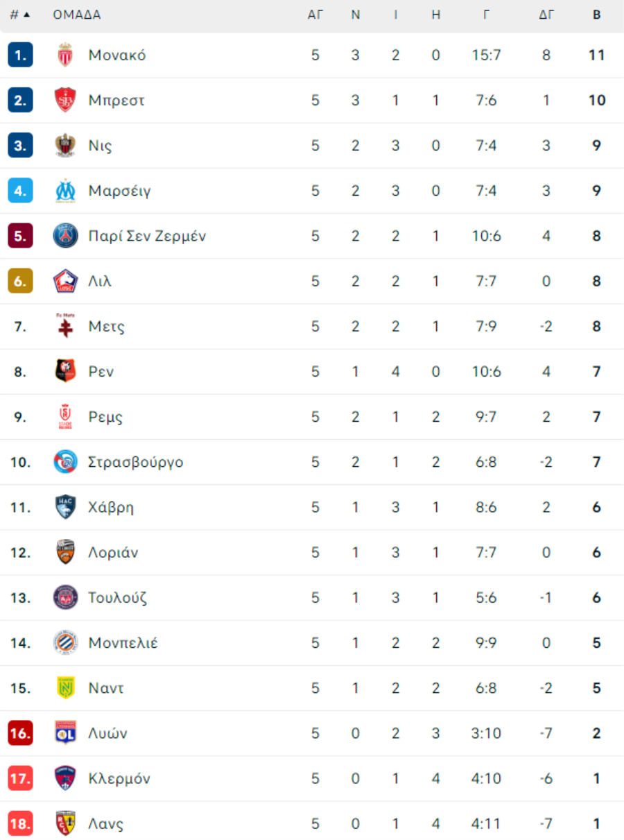Viewport: 624px width, 840px height.
Task: Click the blue position 1 badge
Action: [20, 55]
